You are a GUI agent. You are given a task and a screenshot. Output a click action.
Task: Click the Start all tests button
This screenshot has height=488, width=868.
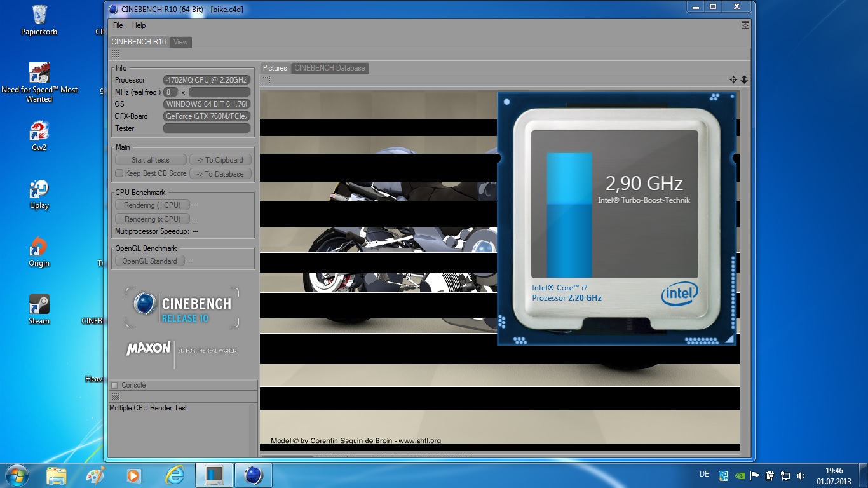coord(151,160)
